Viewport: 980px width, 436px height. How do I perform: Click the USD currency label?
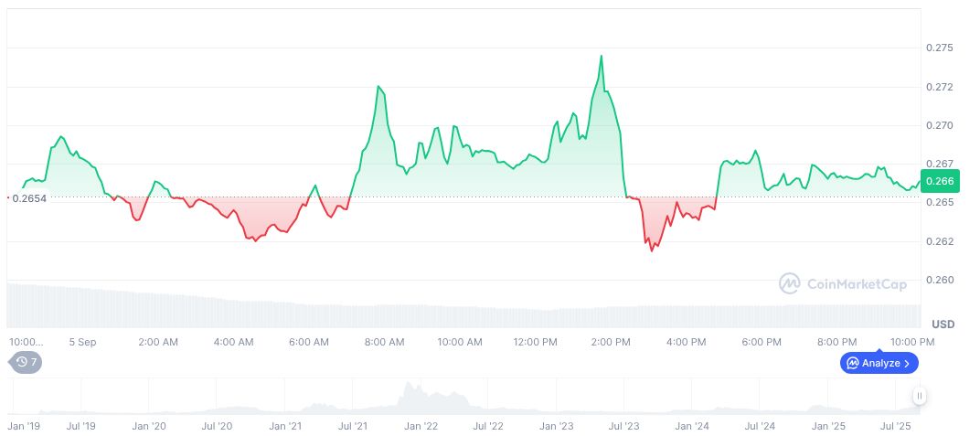[943, 324]
